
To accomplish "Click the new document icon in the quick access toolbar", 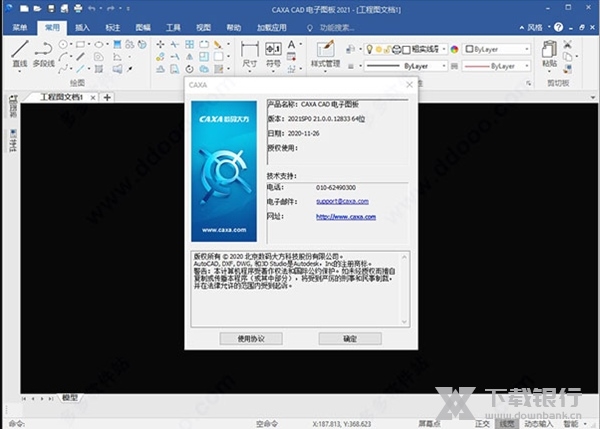I will [x=24, y=8].
